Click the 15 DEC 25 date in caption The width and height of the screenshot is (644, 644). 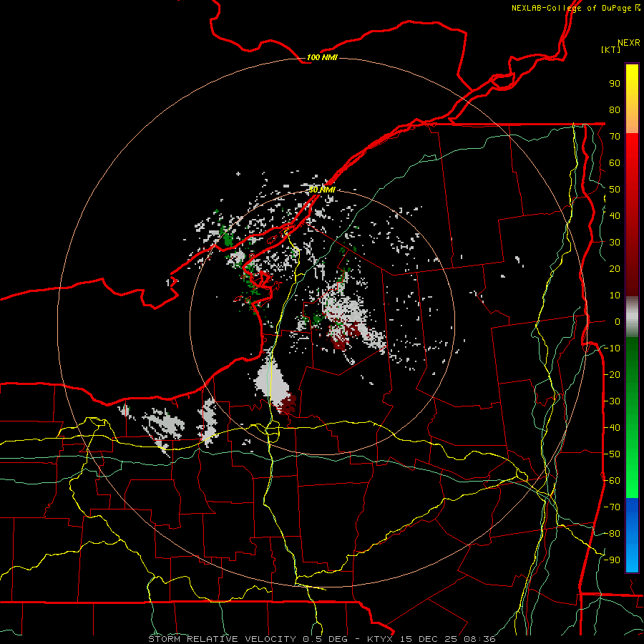click(429, 639)
